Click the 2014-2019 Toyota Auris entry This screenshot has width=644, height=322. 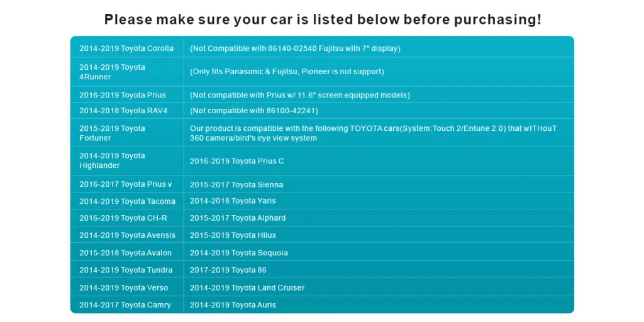[x=233, y=305]
